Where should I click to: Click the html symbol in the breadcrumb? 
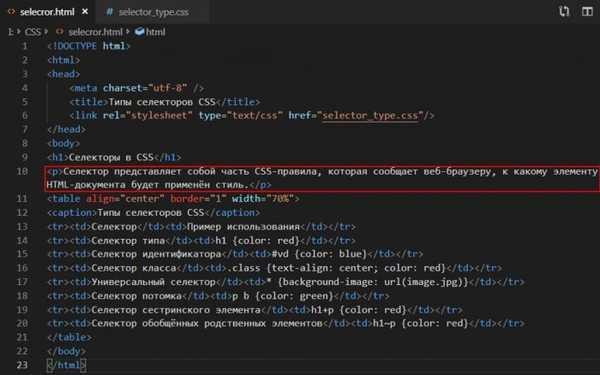point(156,32)
